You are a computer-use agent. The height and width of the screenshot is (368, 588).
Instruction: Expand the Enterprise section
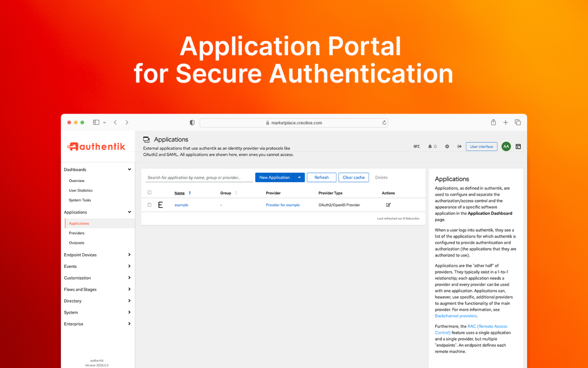click(129, 324)
